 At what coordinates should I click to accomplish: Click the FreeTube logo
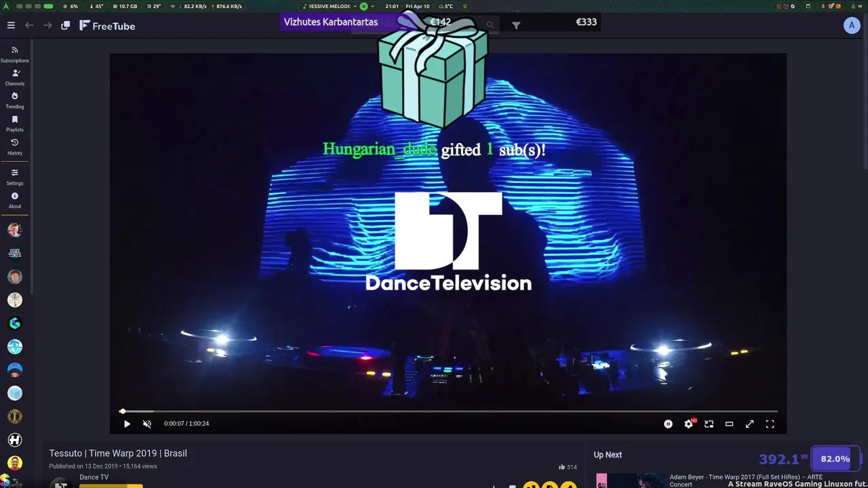click(x=107, y=26)
